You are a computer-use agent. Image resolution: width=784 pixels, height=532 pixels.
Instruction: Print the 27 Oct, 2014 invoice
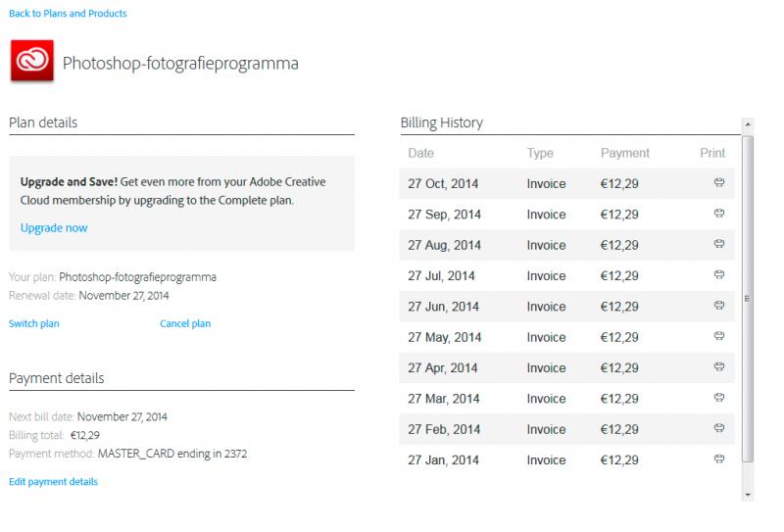(x=719, y=182)
